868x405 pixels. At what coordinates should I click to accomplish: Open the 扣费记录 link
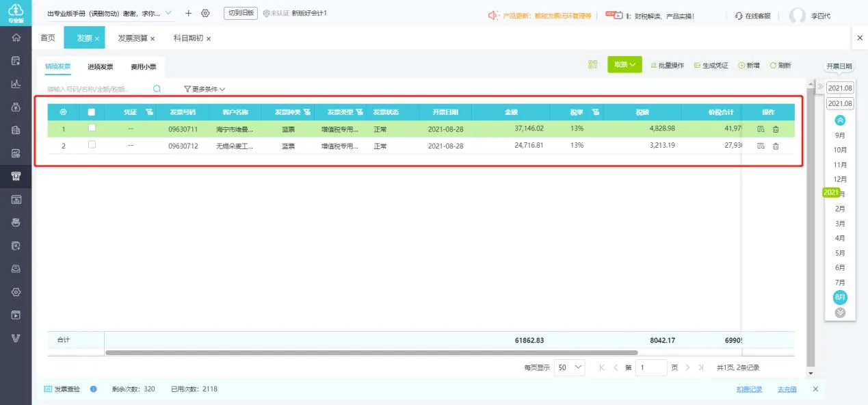749,389
